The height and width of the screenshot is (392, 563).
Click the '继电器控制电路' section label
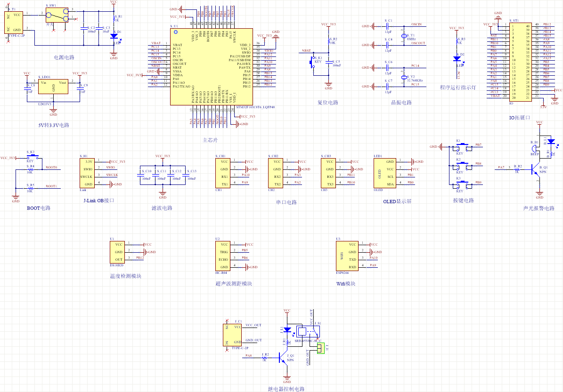pos(286,389)
